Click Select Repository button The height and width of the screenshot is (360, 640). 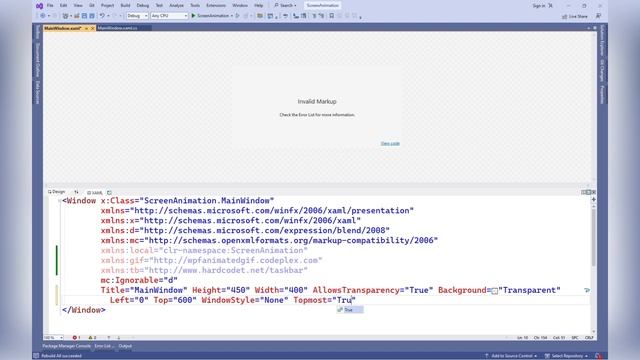[567, 356]
